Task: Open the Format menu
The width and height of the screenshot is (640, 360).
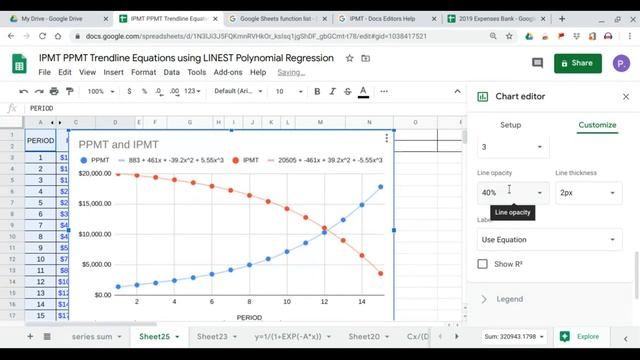Action: pos(143,72)
